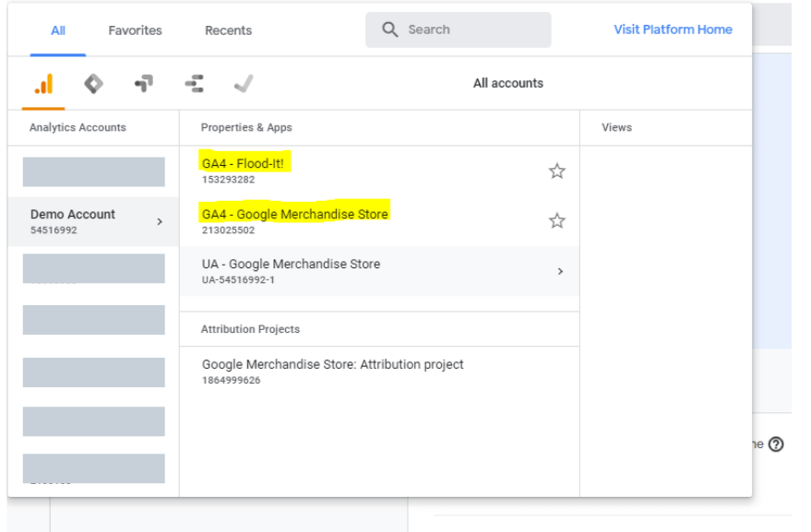Image resolution: width=811 pixels, height=532 pixels.
Task: Click Demo Account ID 54516992
Action: 54,231
